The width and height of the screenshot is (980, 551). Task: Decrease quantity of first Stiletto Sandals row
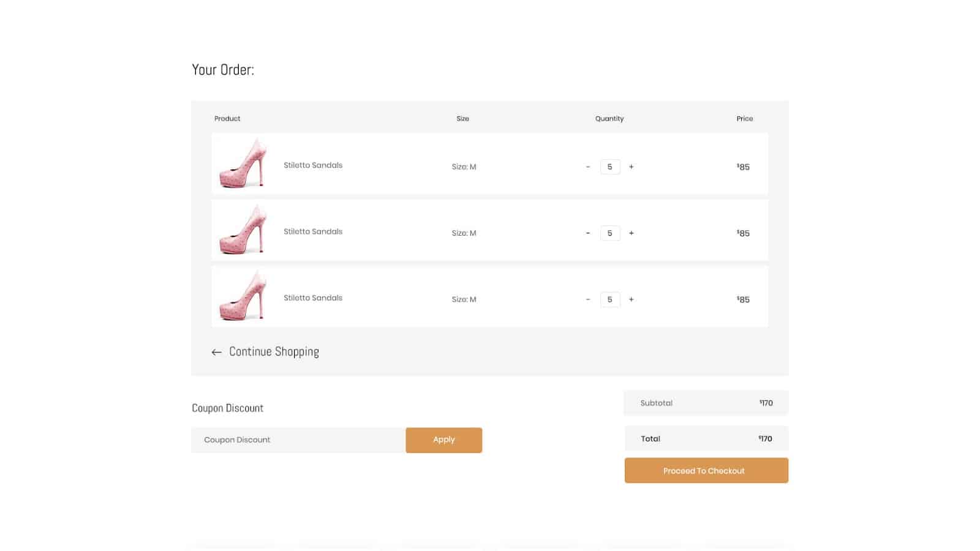click(588, 167)
